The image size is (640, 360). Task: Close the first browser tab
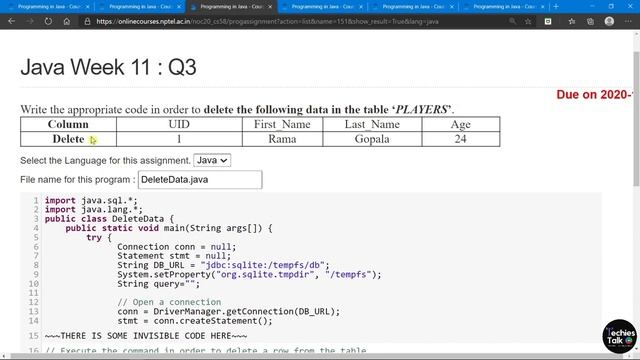tap(87, 7)
